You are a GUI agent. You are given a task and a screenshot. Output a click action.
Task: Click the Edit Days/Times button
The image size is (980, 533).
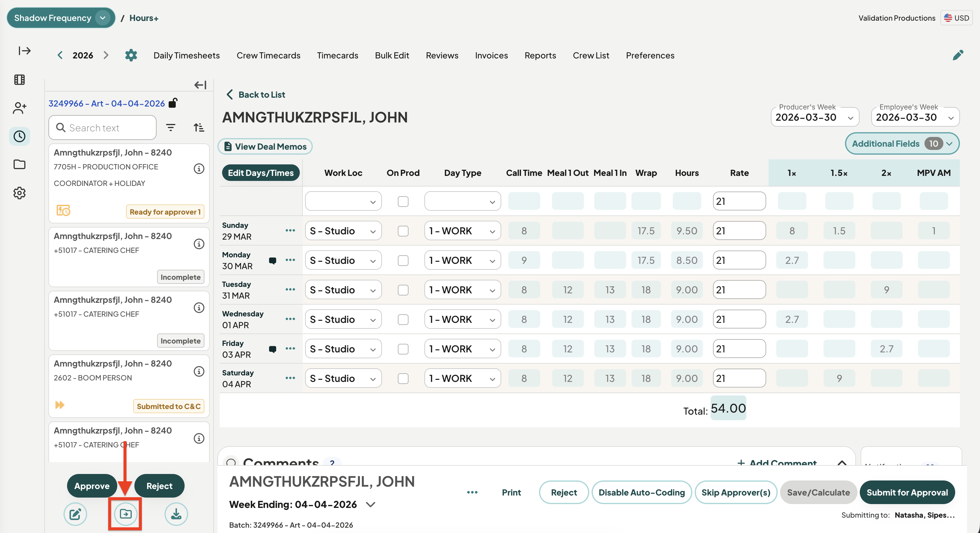point(261,173)
